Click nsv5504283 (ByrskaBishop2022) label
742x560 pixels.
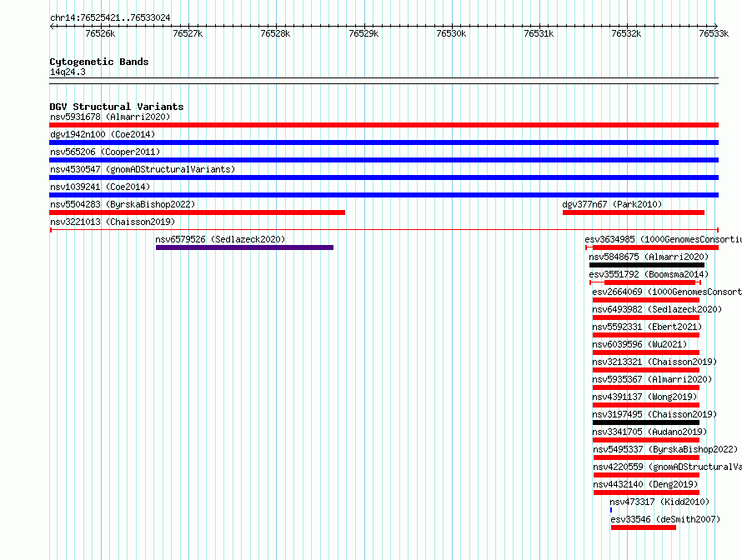point(123,204)
